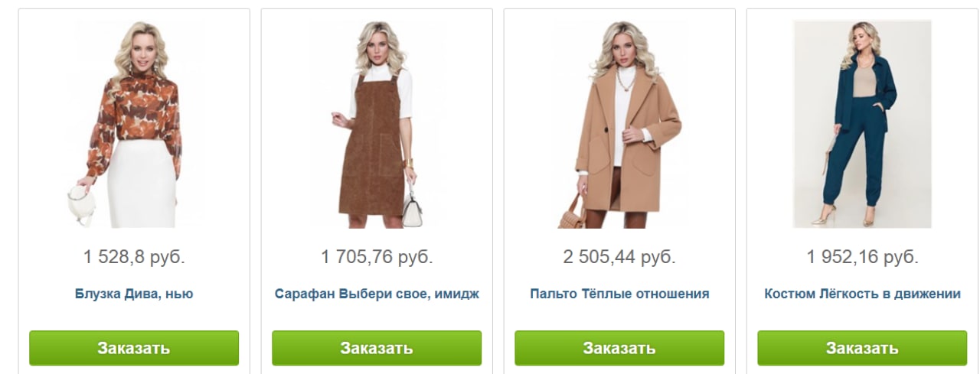Open the brown Сарафан product photo
The height and width of the screenshot is (374, 980).
coord(377,124)
